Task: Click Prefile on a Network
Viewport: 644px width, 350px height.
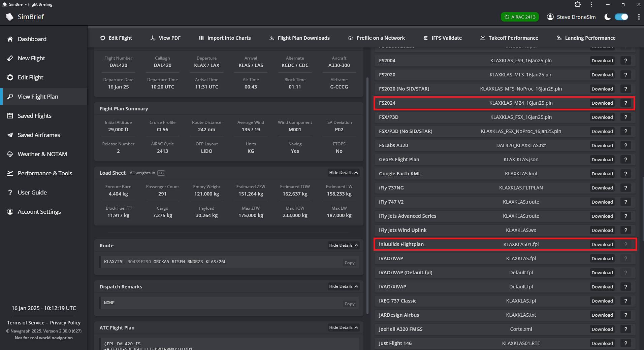Action: tap(376, 38)
